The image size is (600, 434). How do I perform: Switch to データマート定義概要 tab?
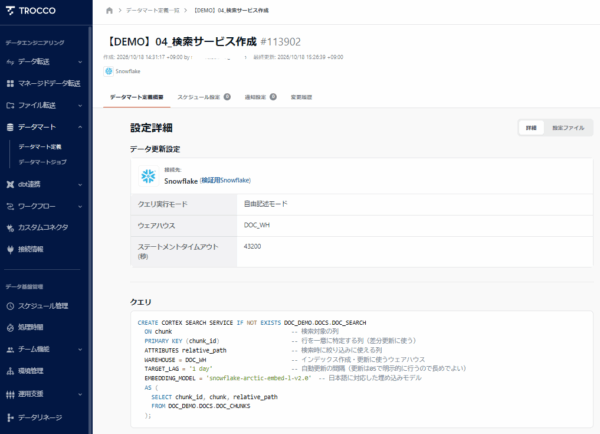137,97
